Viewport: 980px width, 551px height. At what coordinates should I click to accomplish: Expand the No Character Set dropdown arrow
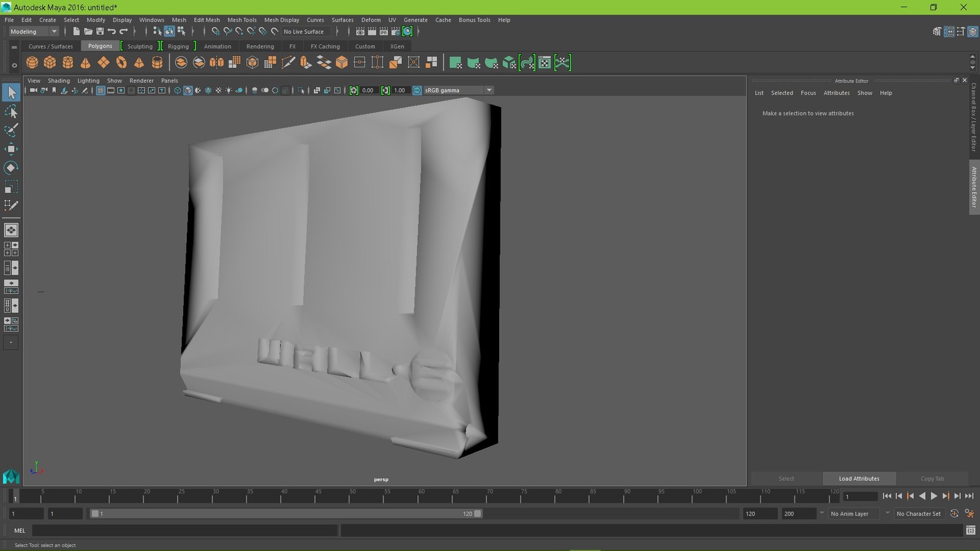pos(888,514)
